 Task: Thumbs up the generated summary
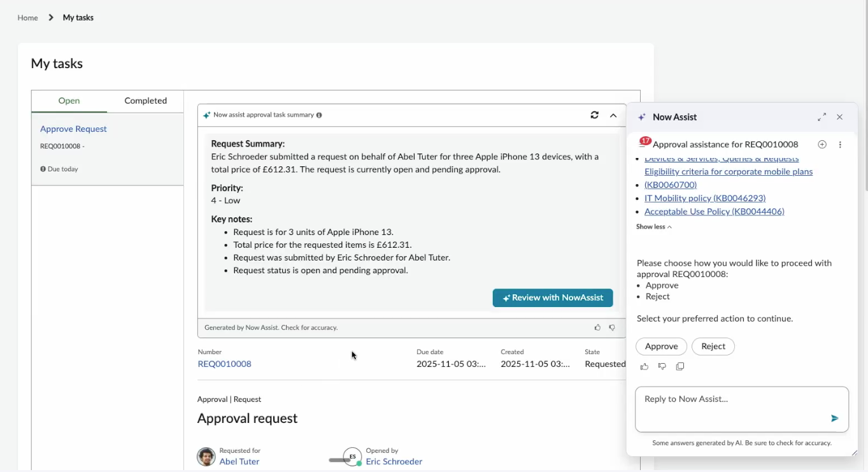(x=597, y=327)
